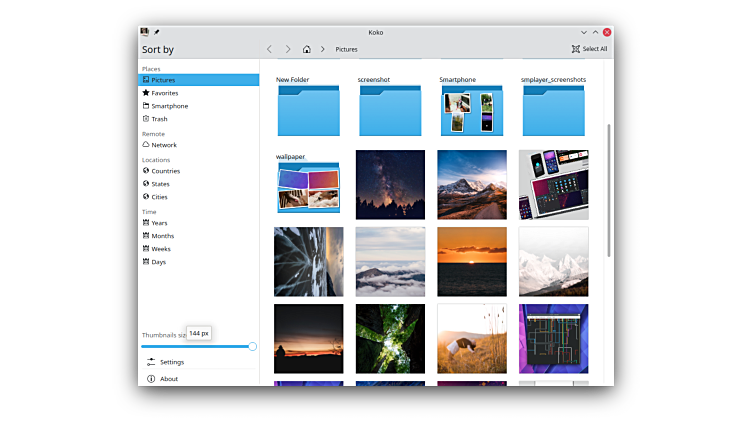The width and height of the screenshot is (752, 423).
Task: Click the Select All button
Action: click(x=589, y=49)
